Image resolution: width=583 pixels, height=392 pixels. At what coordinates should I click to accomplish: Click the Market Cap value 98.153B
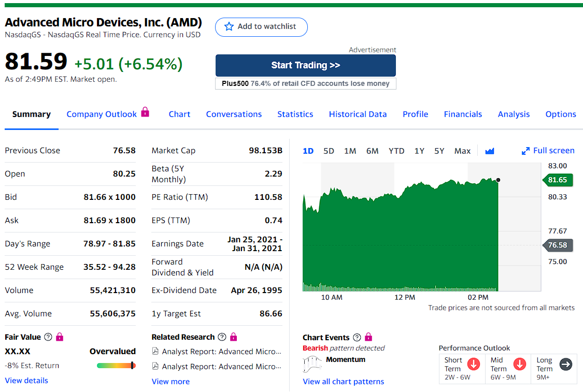pos(265,151)
